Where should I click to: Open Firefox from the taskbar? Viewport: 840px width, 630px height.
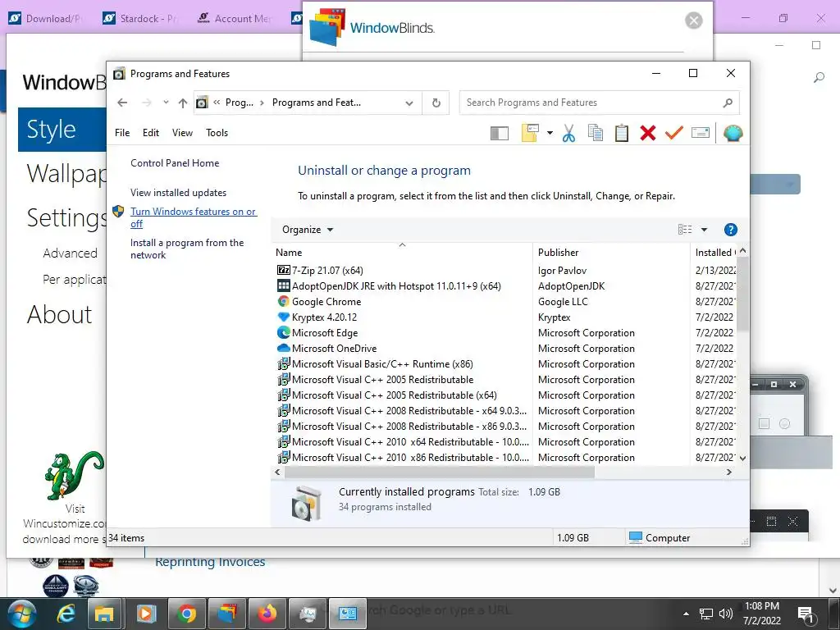coord(267,614)
